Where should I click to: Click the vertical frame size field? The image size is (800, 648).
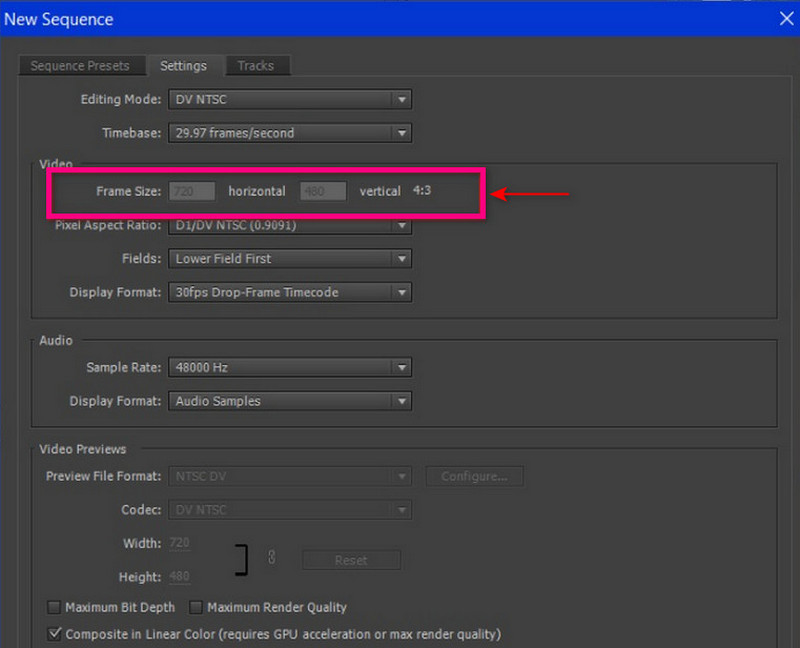click(323, 191)
